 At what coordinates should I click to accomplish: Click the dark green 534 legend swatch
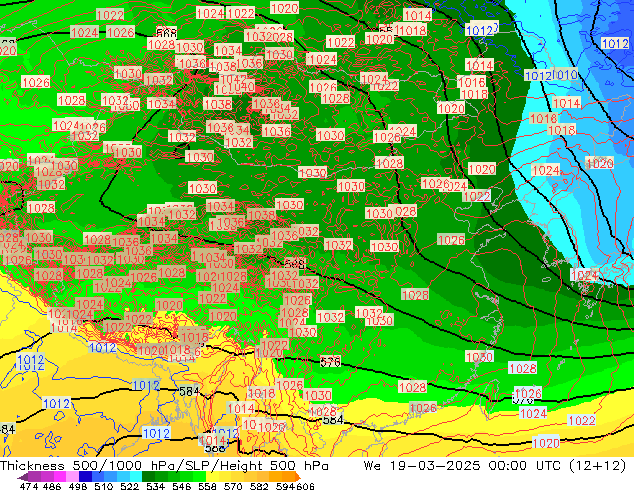[x=148, y=477]
